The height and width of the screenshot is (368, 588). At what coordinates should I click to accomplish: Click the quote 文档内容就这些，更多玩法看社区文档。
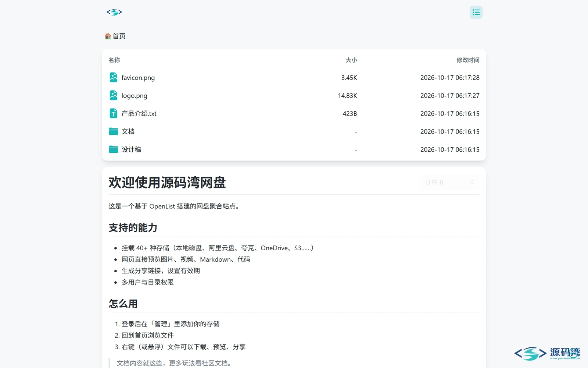pos(175,363)
